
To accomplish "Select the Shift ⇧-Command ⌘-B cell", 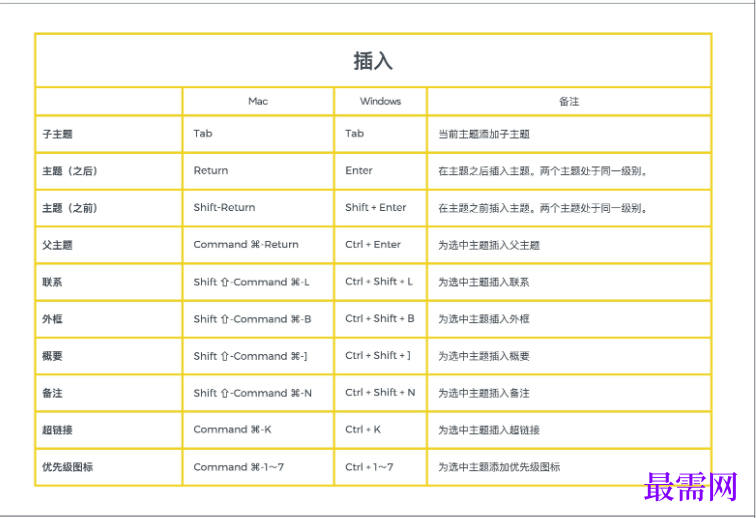I will click(x=252, y=319).
